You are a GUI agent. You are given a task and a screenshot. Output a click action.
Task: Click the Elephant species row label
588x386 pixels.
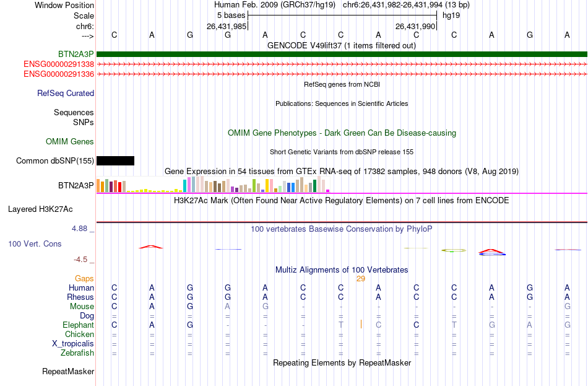pyautogui.click(x=79, y=325)
